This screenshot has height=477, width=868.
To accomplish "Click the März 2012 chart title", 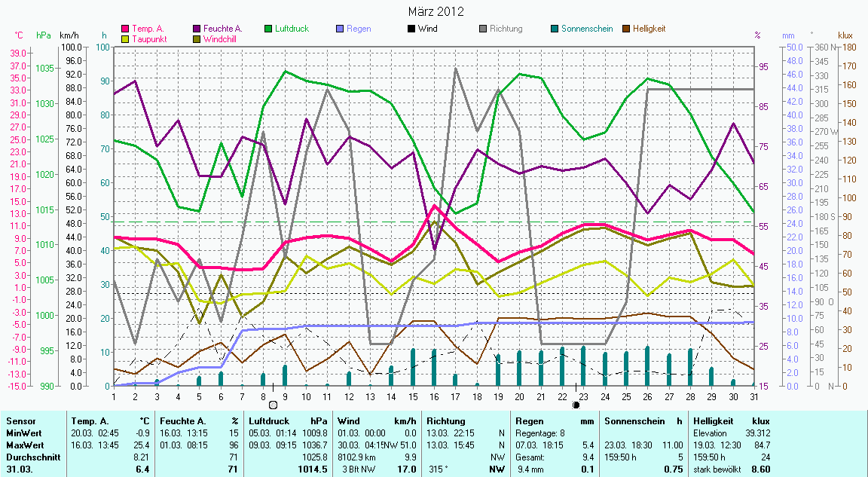I will (435, 11).
